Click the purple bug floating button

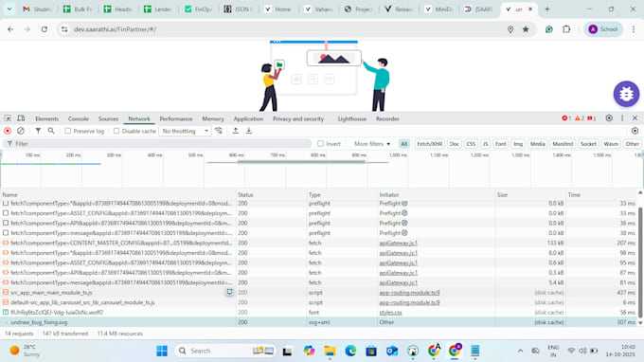(626, 94)
